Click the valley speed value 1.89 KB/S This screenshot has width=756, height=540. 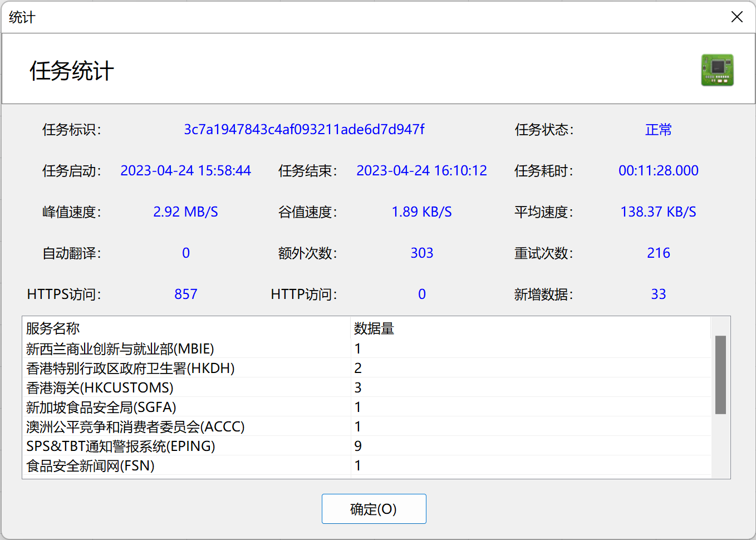click(x=422, y=212)
